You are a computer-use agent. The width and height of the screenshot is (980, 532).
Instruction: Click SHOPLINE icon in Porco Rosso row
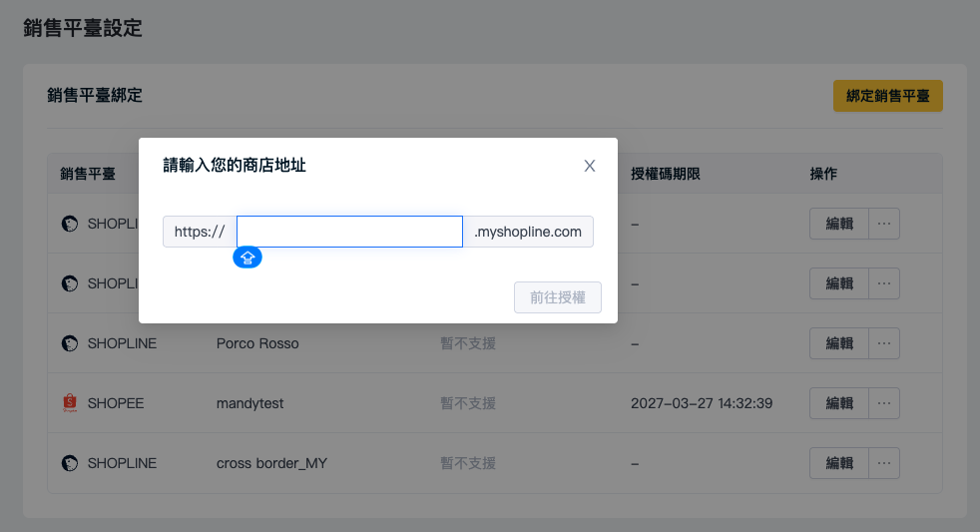[70, 343]
